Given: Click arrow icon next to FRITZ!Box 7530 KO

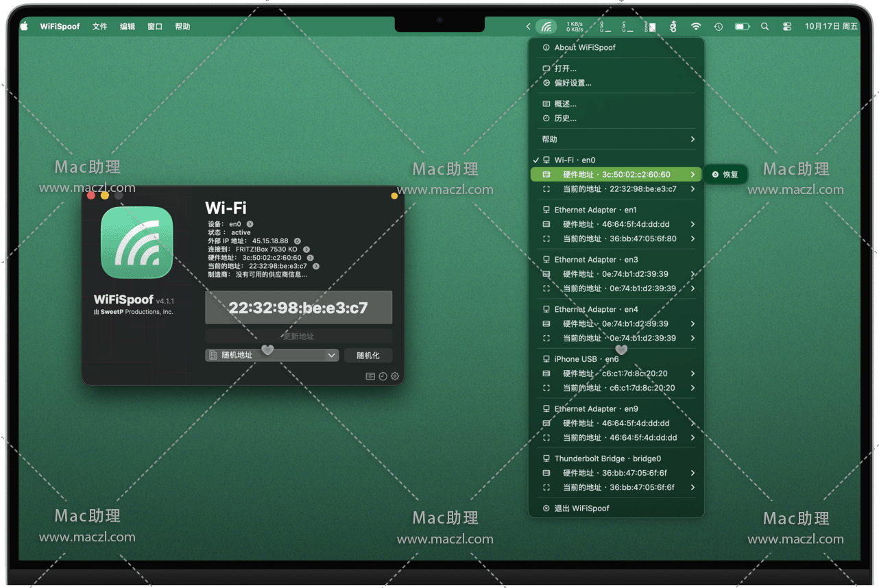Looking at the screenshot, I should coord(306,249).
